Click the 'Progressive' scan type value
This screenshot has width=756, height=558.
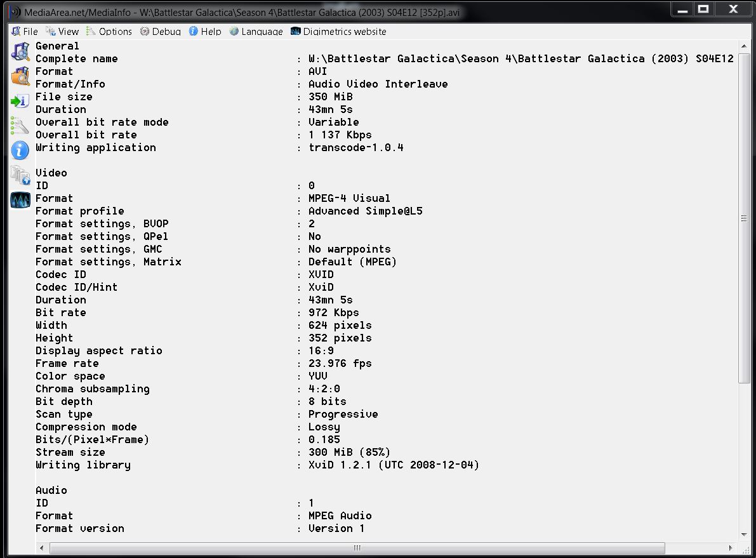point(343,414)
